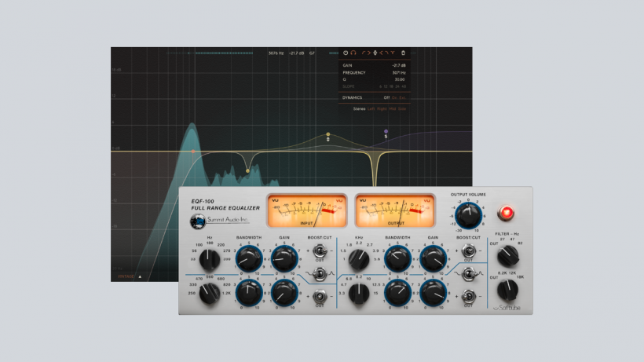The image size is (644, 362).
Task: Click upper Gain knob in Hz section
Action: click(x=284, y=259)
